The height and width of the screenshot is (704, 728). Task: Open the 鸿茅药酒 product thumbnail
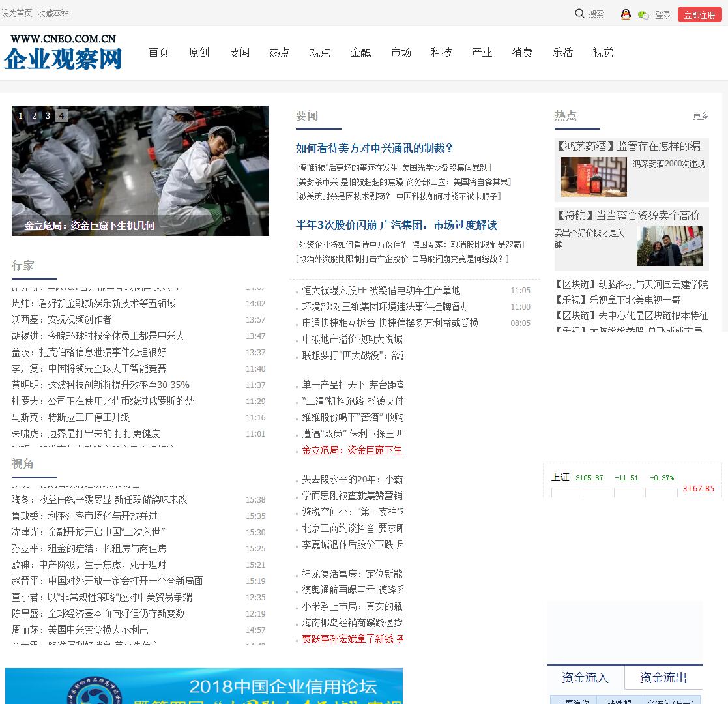click(594, 177)
